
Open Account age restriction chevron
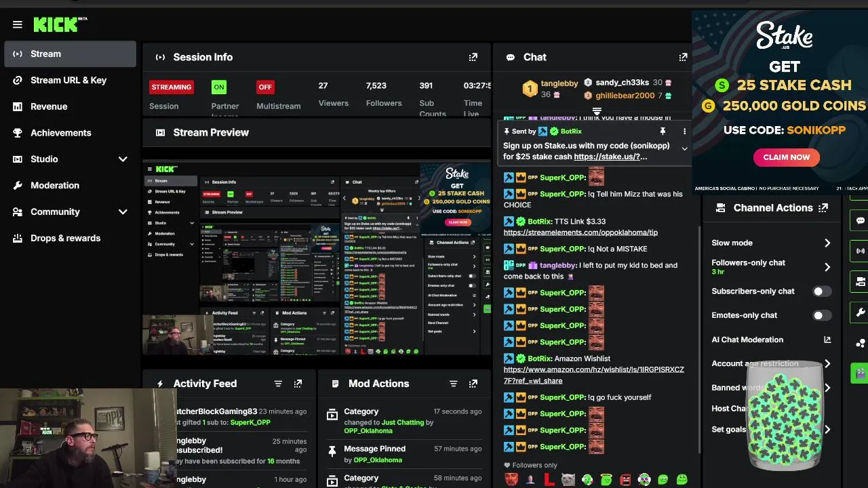(827, 363)
